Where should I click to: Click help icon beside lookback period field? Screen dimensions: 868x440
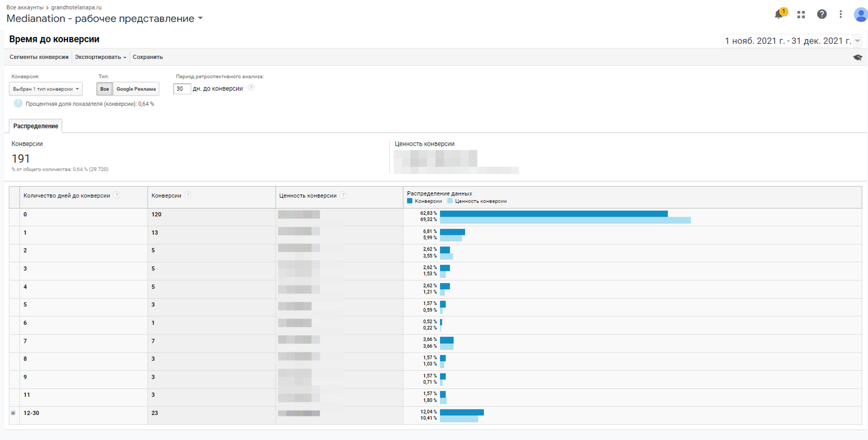point(251,88)
